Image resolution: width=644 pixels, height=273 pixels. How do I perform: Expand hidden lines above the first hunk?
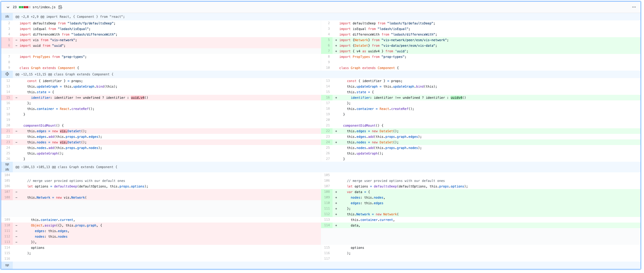(7, 16)
